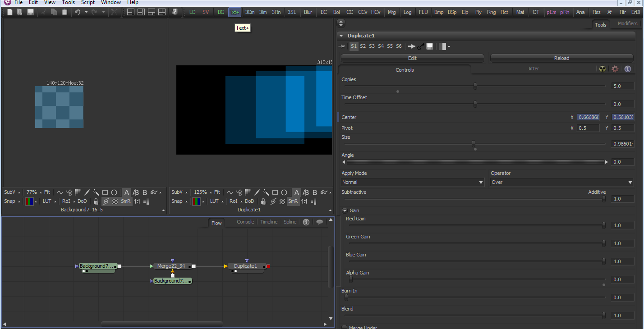Collapse the Duplicate1 tool header triangle
Screen dimensions: 644x329
pyautogui.click(x=341, y=36)
